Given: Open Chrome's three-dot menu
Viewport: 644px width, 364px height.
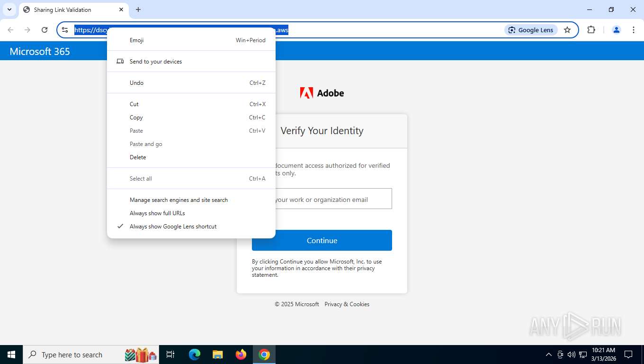Looking at the screenshot, I should click(634, 30).
